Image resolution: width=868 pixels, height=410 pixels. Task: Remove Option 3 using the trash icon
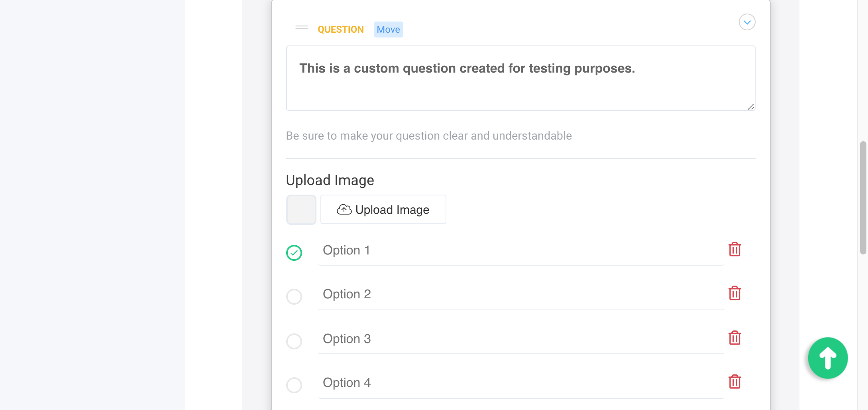coord(734,338)
